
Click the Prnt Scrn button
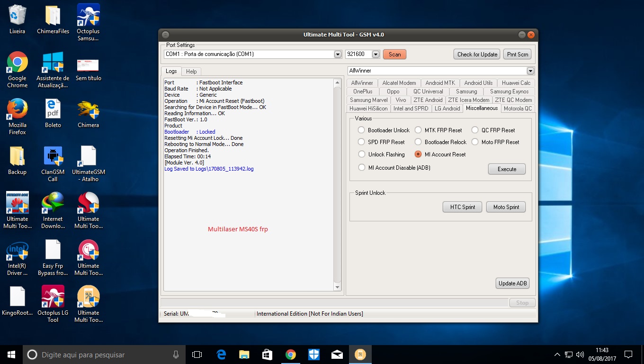(517, 54)
